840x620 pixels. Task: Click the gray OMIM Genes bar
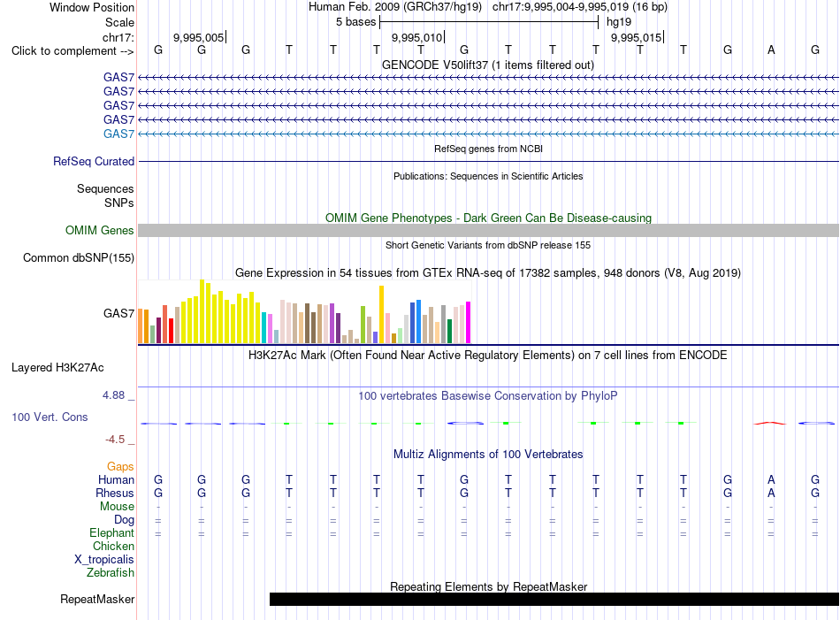[488, 231]
